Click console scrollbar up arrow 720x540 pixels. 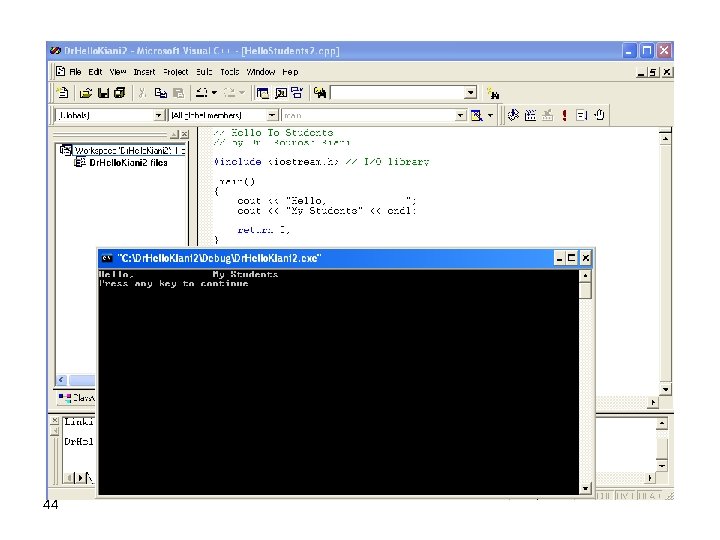[x=585, y=276]
